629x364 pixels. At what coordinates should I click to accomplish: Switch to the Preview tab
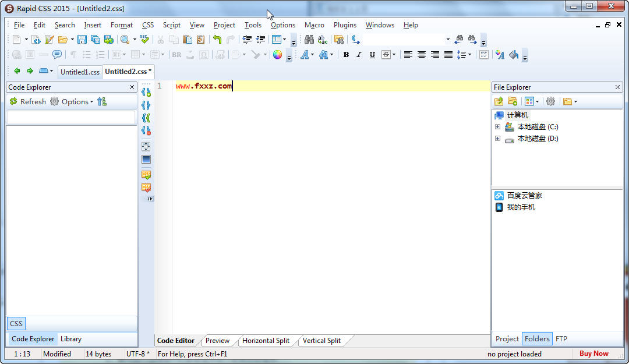click(217, 341)
